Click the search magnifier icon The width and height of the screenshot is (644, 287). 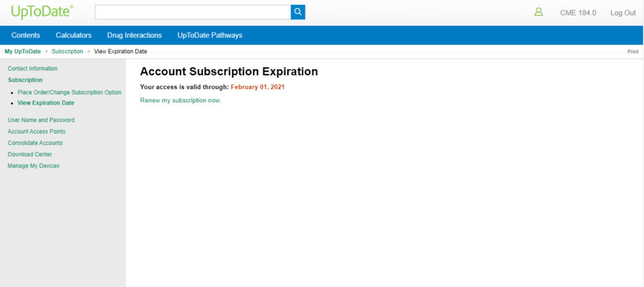298,12
